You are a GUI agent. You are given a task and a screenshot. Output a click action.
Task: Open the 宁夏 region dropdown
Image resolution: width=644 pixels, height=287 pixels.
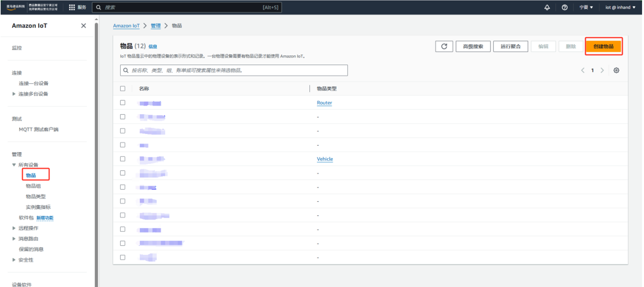[586, 7]
